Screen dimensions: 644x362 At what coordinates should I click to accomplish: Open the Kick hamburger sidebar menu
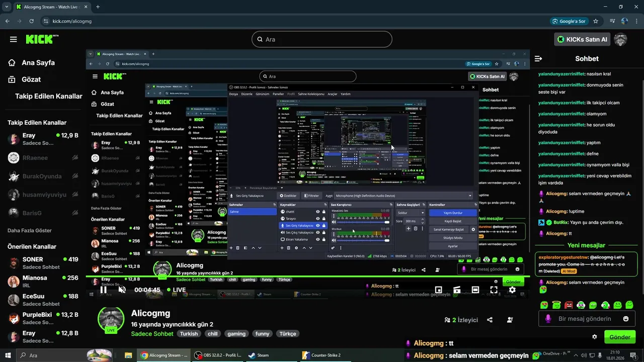13,39
